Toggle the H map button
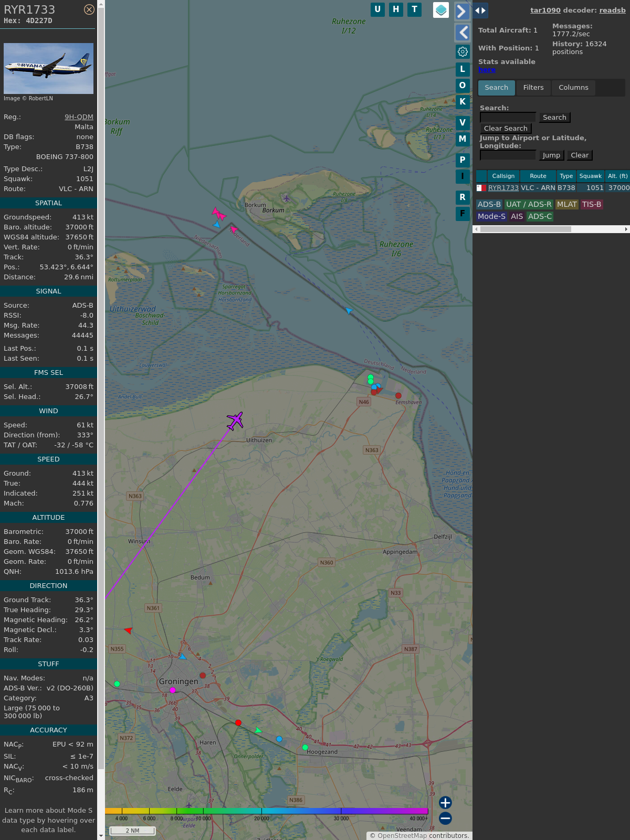 pos(396,9)
